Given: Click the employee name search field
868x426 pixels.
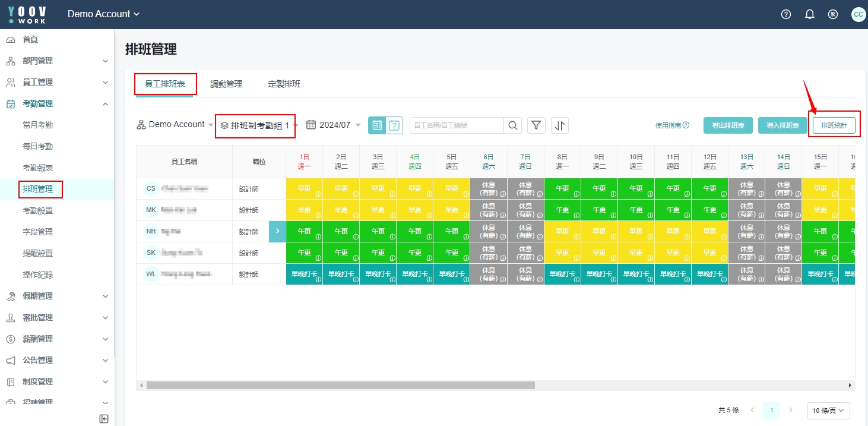Looking at the screenshot, I should tap(456, 125).
